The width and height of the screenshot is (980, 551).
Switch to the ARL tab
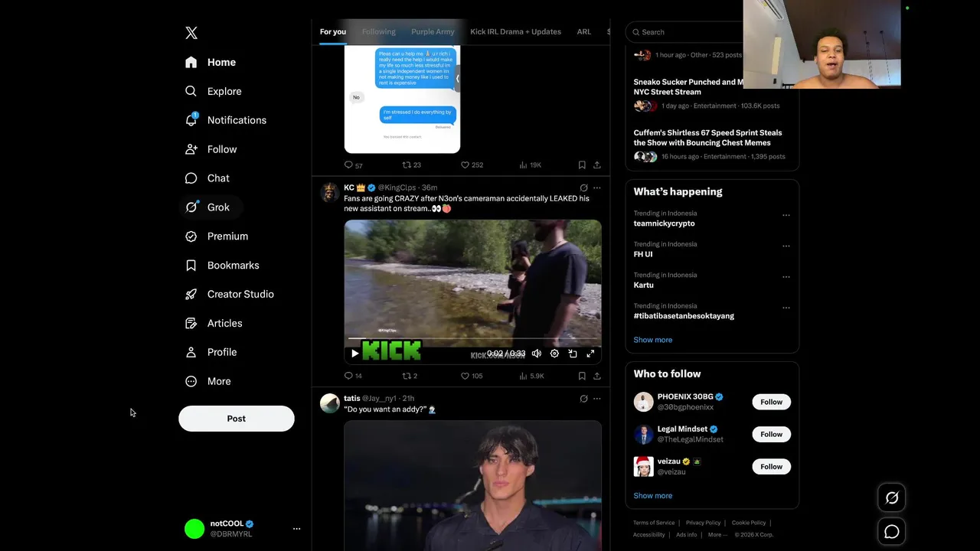[x=584, y=32]
